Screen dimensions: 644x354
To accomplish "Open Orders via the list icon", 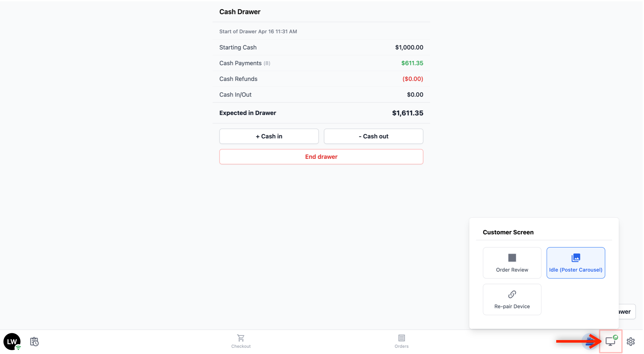I will [401, 341].
